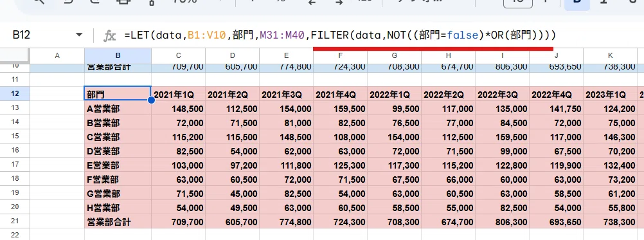Click the F営業部 cell
The image size is (644, 240).
(118, 179)
